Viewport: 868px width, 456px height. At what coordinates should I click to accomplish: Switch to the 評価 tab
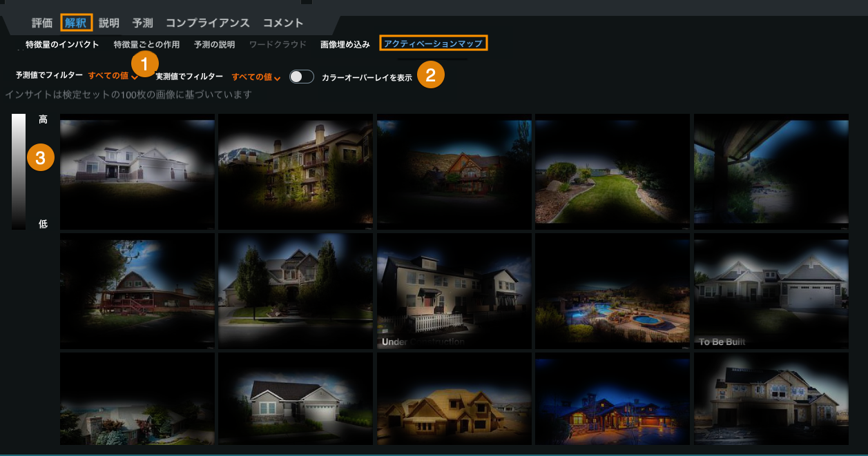point(42,23)
